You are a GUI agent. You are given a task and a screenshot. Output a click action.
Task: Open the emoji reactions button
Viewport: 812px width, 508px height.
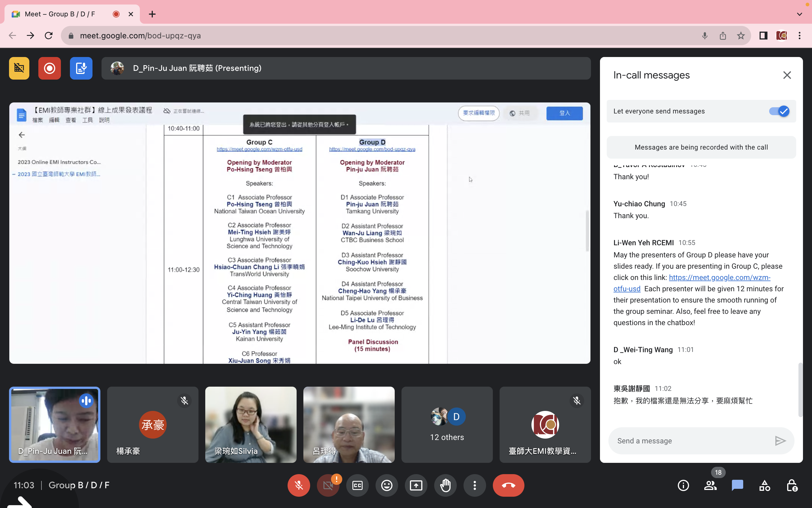(x=387, y=485)
